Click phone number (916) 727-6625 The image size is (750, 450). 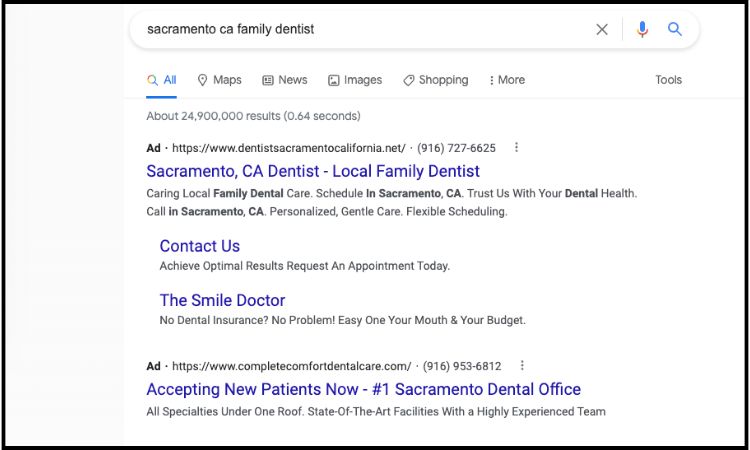click(455, 148)
